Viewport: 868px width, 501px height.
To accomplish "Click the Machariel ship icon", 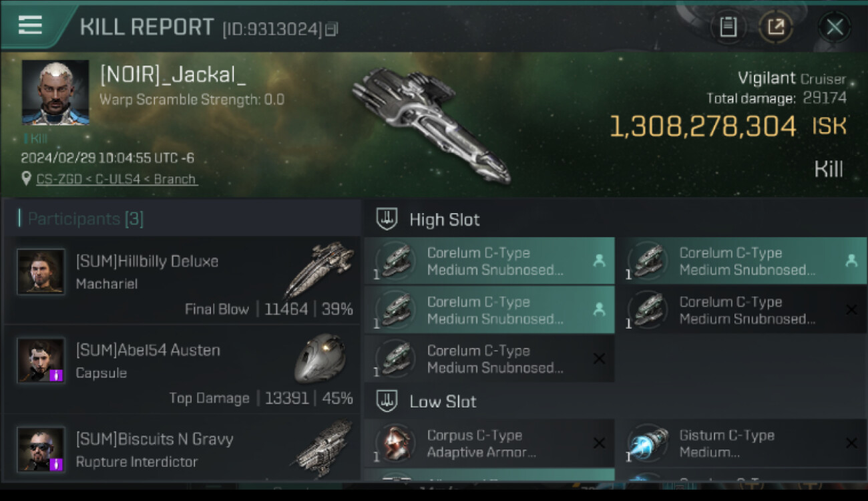I will point(319,269).
